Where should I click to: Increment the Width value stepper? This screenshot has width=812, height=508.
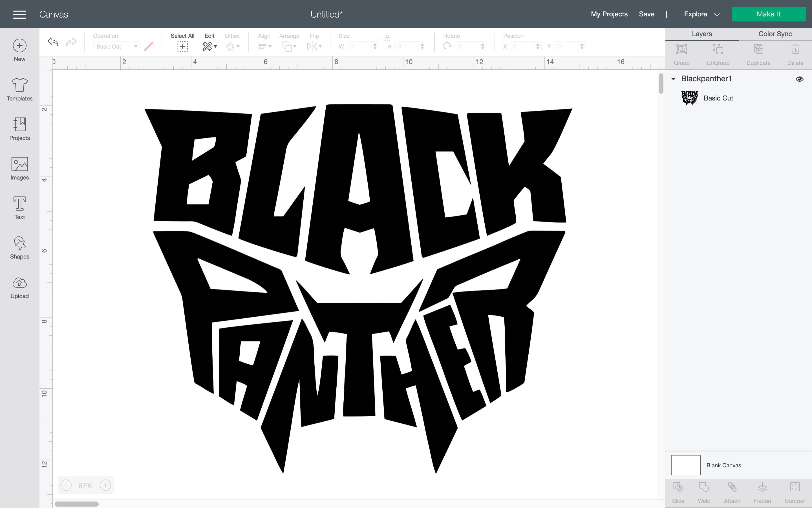coord(375,44)
